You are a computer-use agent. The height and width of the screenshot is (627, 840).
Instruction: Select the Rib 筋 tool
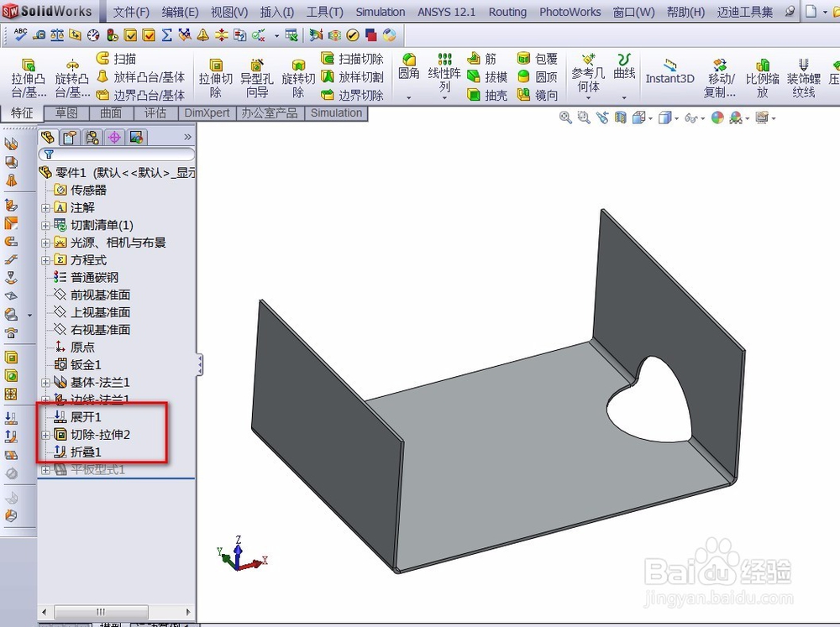pos(481,59)
